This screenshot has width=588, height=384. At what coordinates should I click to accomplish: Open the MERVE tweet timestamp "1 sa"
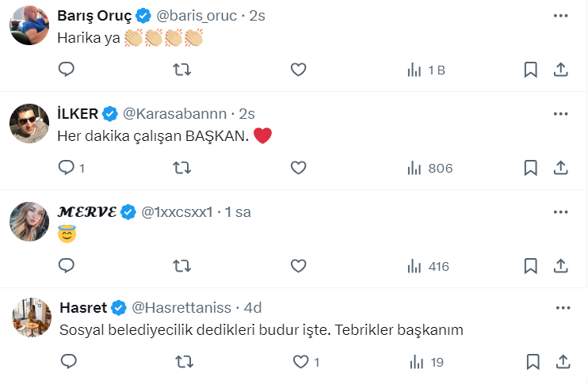tap(238, 211)
